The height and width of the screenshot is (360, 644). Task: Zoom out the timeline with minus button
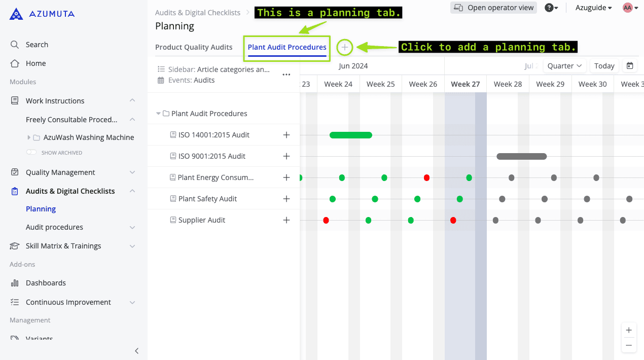tap(629, 345)
